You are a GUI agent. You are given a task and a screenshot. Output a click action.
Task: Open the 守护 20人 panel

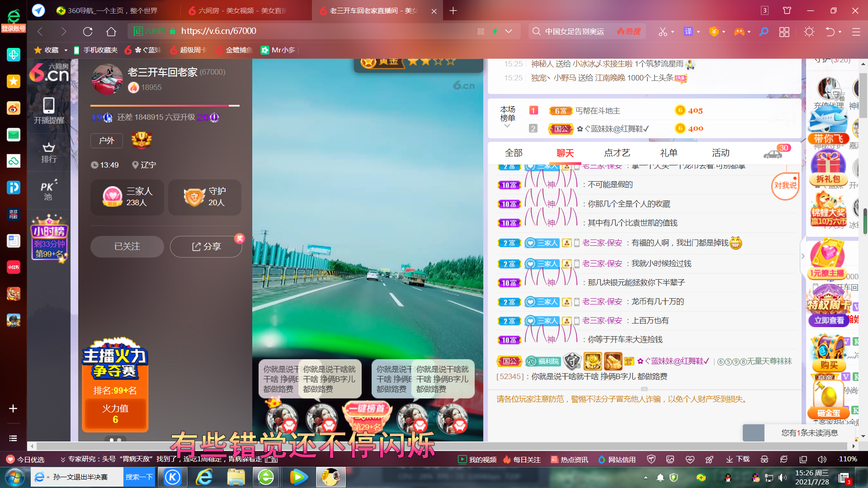tap(205, 197)
